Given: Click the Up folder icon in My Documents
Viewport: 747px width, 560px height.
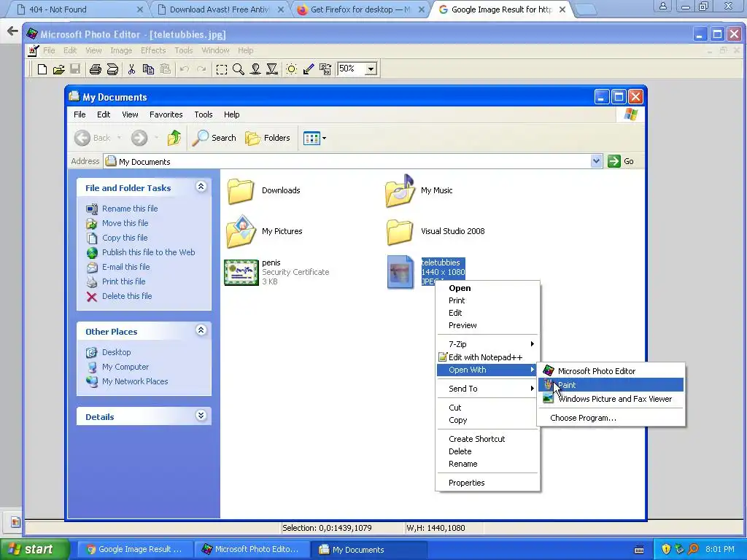Looking at the screenshot, I should click(174, 138).
